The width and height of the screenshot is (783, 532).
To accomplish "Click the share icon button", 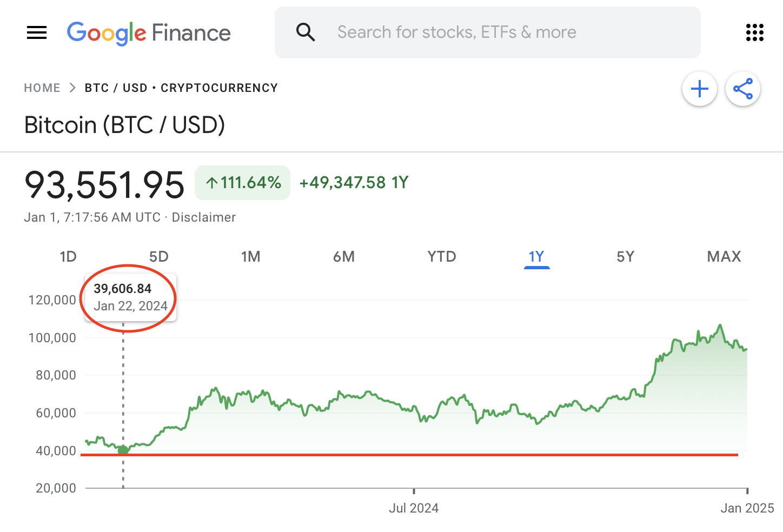I will pos(742,89).
